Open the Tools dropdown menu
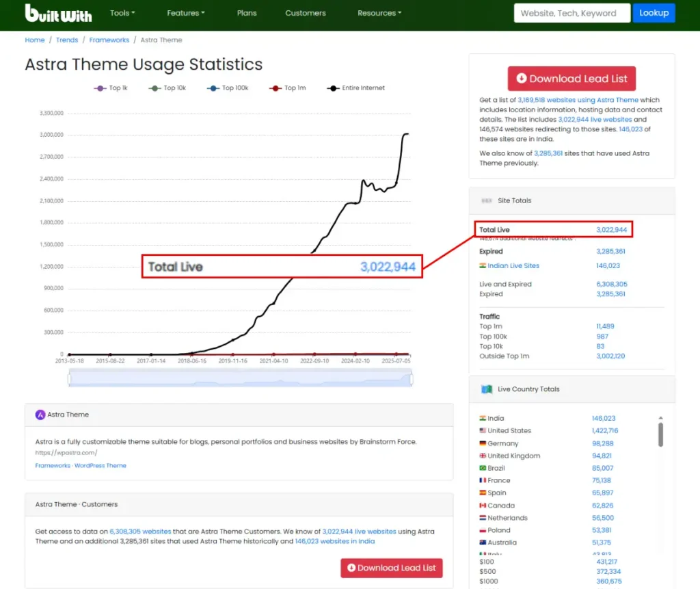The image size is (700, 589). coord(122,13)
